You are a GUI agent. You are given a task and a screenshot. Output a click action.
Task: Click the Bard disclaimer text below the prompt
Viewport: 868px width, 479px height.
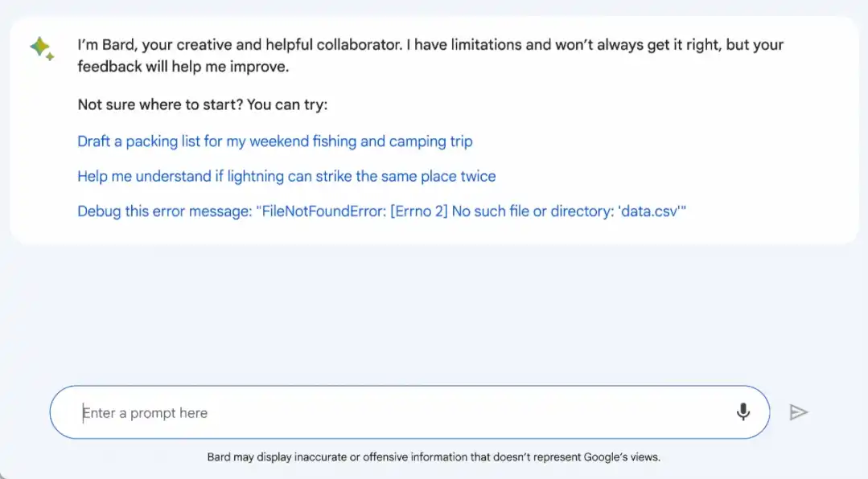[x=434, y=457]
